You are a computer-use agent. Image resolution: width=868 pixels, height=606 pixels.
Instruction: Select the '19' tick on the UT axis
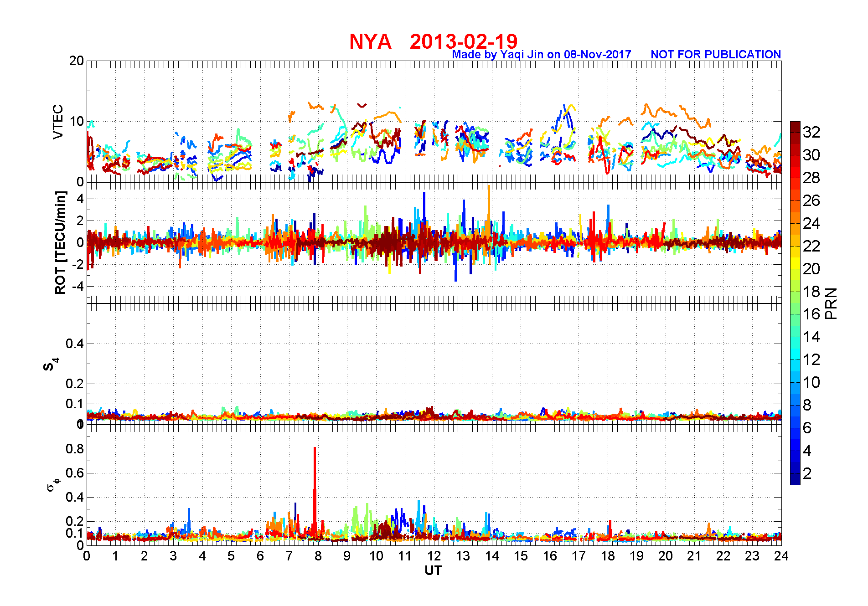pyautogui.click(x=636, y=556)
